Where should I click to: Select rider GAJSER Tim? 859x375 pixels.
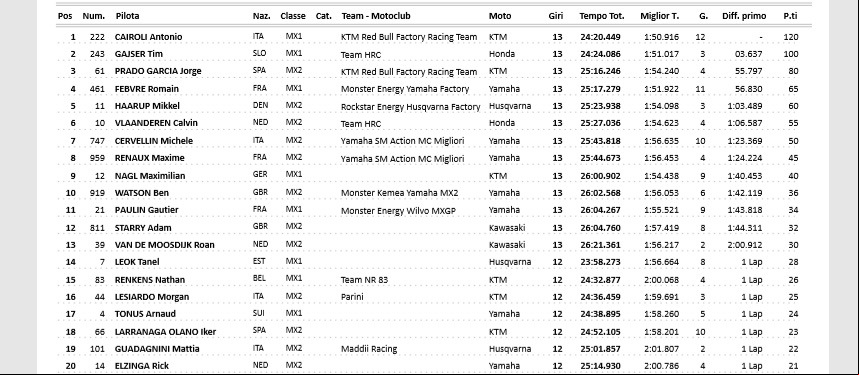pyautogui.click(x=139, y=54)
